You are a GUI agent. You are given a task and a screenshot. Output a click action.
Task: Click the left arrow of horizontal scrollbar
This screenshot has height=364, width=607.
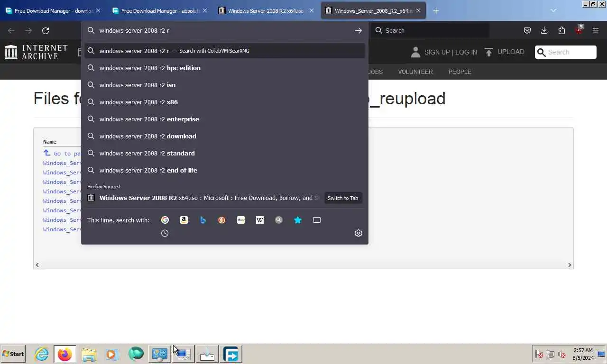[x=37, y=265]
